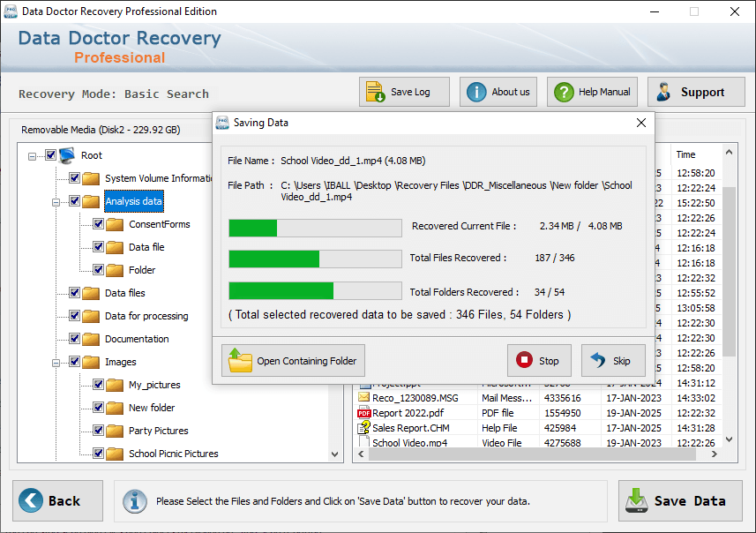Click the Total Files Recovered progress bar
756x533 pixels.
click(315, 259)
